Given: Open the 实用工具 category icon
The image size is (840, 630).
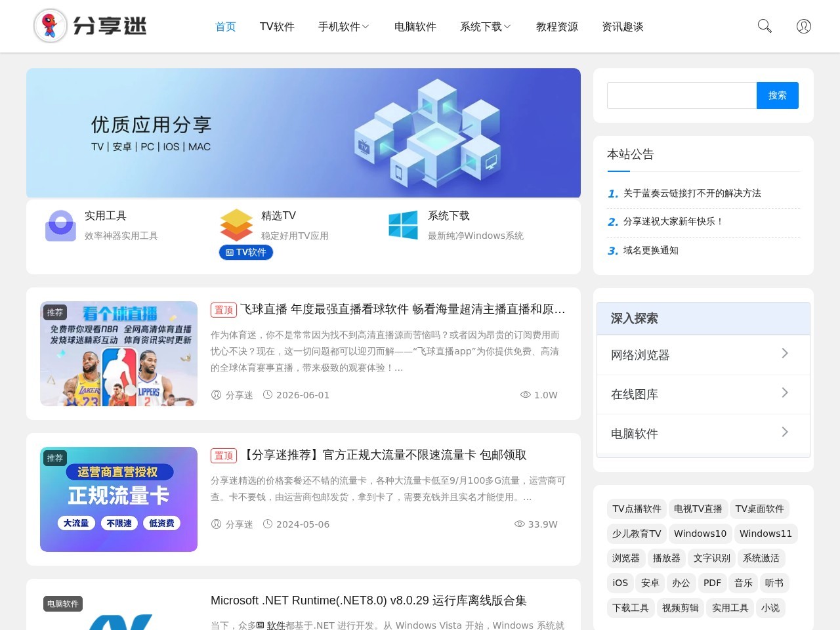Looking at the screenshot, I should click(60, 226).
